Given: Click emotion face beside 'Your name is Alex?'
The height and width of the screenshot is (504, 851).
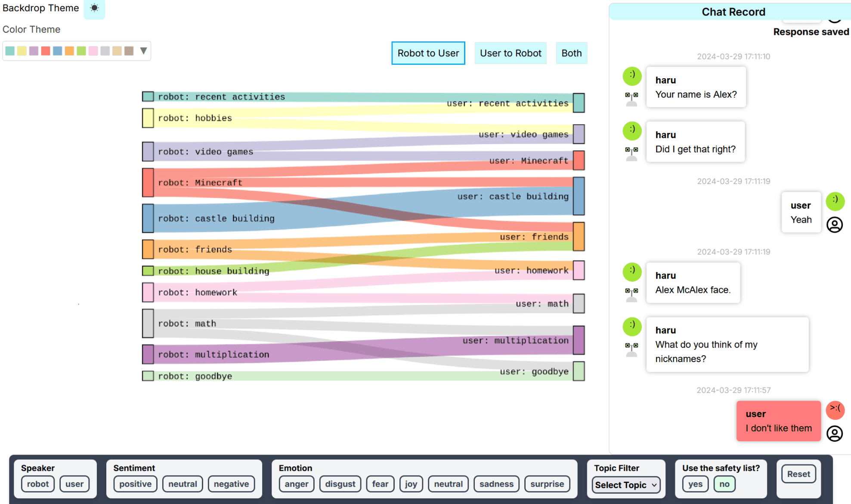Looking at the screenshot, I should (632, 76).
